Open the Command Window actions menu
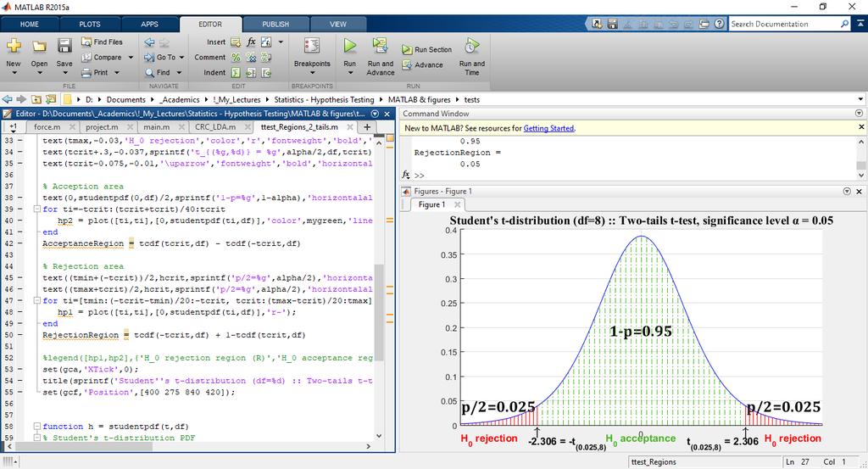The height and width of the screenshot is (469, 868). click(860, 114)
